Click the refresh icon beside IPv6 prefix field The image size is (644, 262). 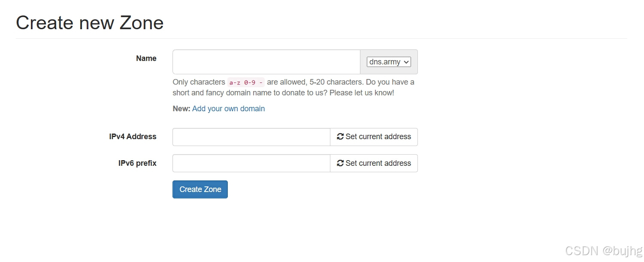click(340, 163)
